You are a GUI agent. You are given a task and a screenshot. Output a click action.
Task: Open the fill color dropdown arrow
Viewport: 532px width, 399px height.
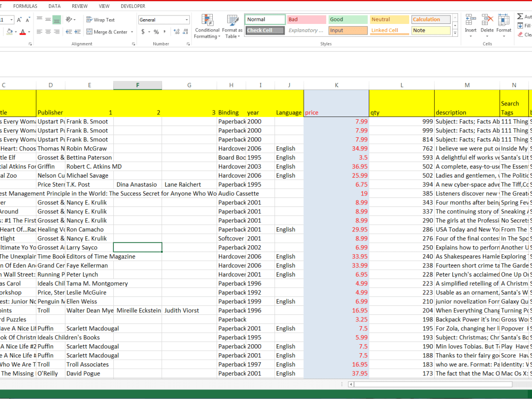[x=15, y=32]
